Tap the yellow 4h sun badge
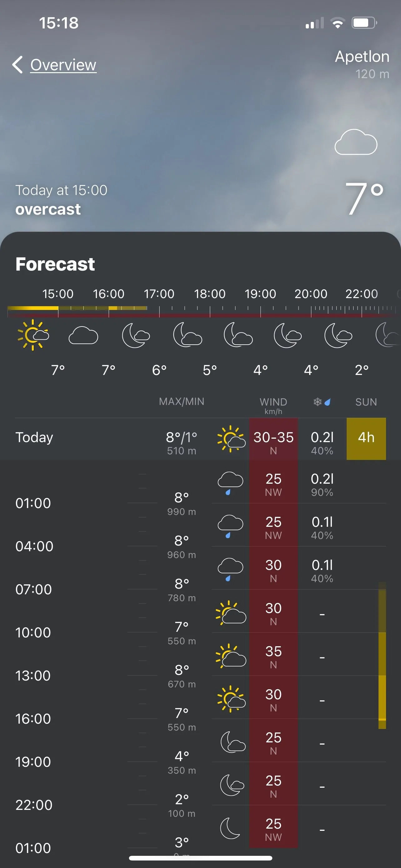The image size is (401, 868). click(366, 439)
